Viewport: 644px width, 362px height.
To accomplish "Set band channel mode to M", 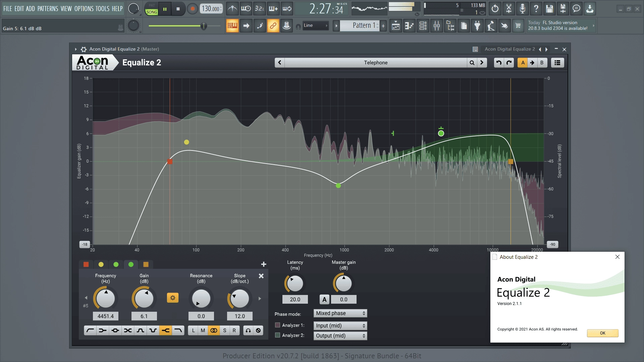I will (203, 330).
